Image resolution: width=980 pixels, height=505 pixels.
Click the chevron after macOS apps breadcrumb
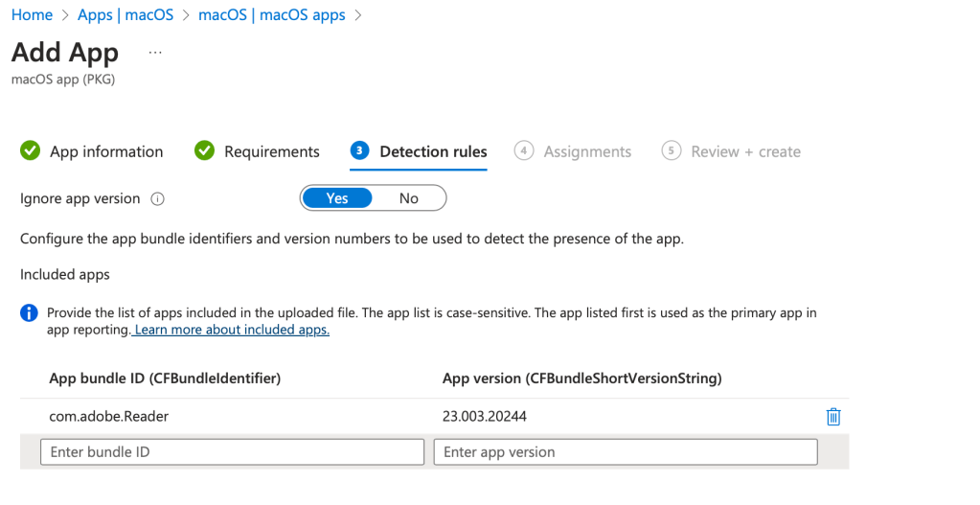coord(358,15)
